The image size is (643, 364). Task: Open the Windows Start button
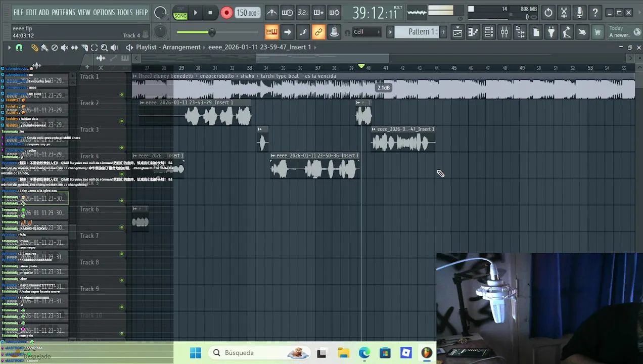pos(196,353)
